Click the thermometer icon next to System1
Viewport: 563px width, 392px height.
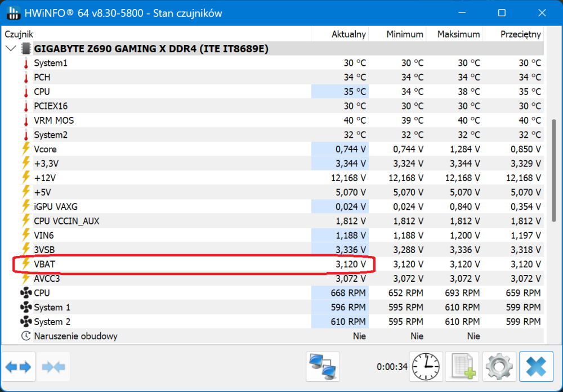(26, 63)
